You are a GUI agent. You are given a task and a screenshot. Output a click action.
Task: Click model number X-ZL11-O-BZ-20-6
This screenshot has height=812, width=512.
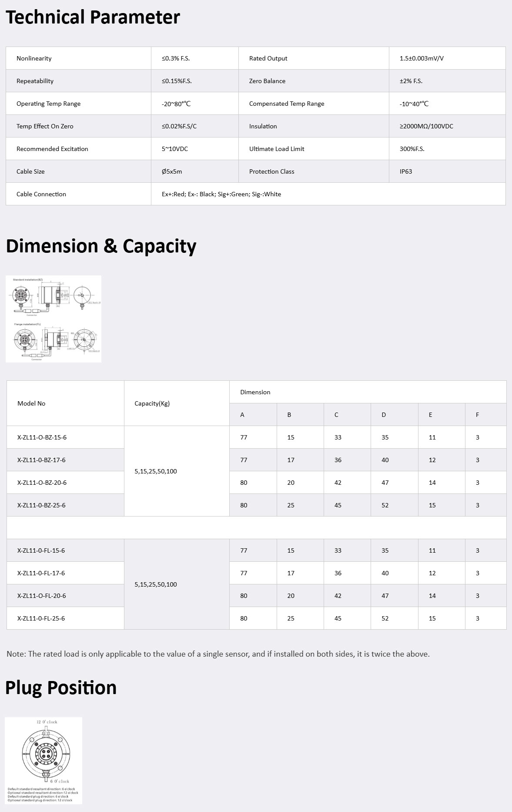(x=42, y=483)
